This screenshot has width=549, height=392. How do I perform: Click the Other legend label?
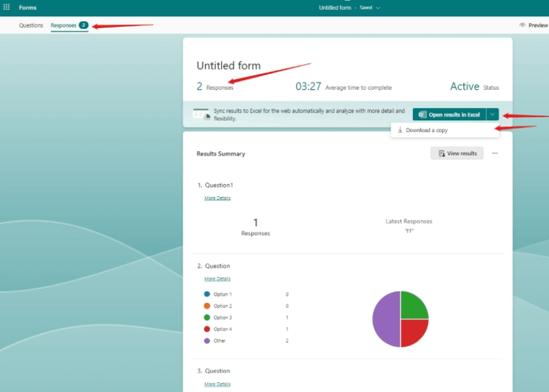219,340
